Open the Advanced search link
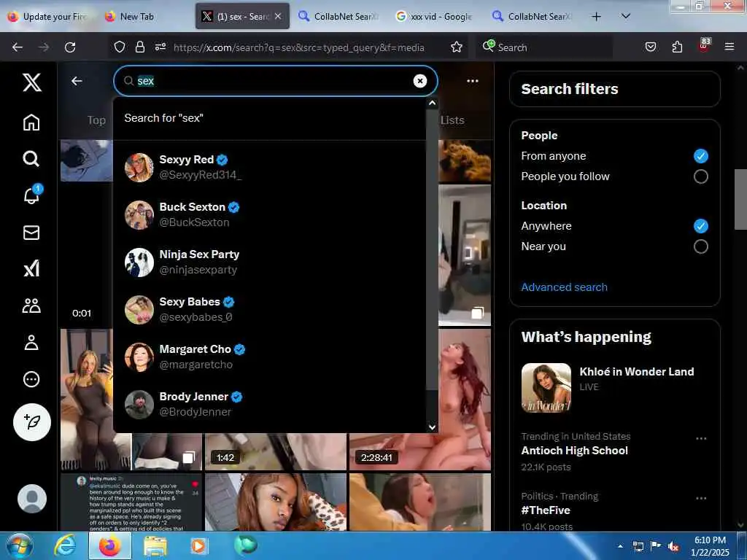747x560 pixels. (564, 287)
